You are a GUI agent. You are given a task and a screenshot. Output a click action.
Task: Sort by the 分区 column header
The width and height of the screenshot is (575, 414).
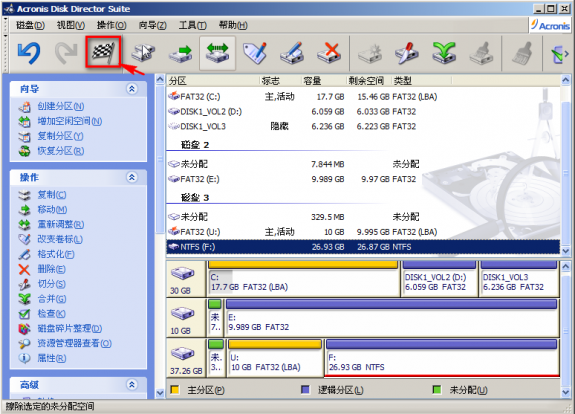[x=213, y=81]
